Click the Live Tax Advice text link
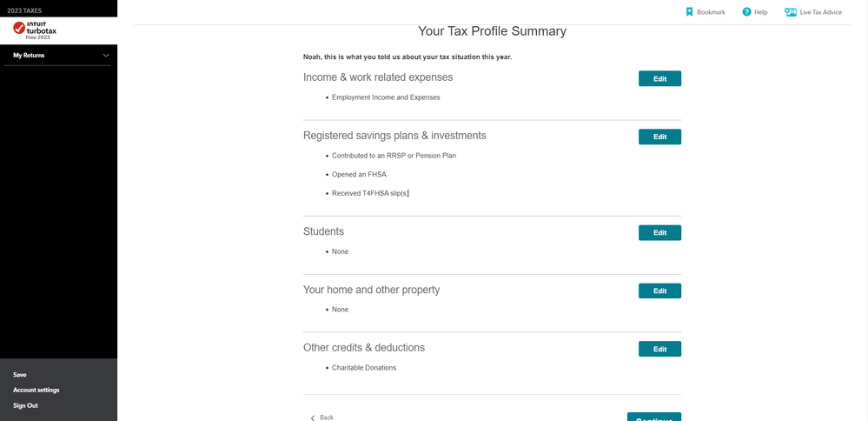 pyautogui.click(x=821, y=12)
